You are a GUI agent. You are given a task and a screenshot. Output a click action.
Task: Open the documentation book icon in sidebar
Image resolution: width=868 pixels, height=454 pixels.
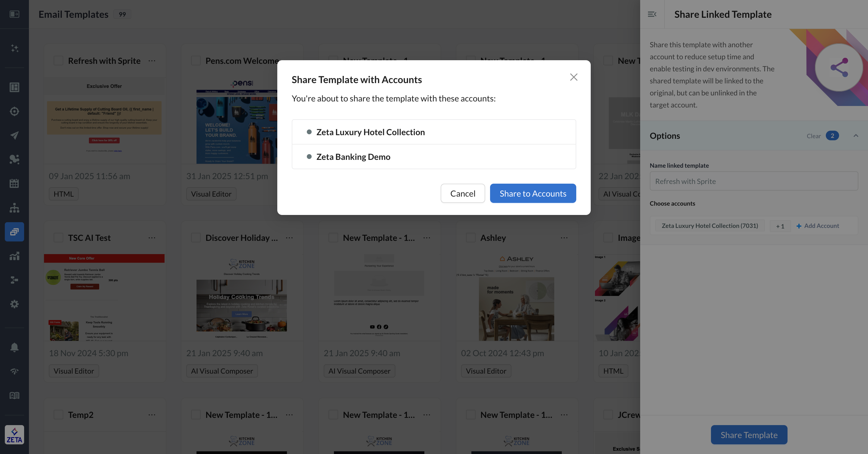click(14, 395)
